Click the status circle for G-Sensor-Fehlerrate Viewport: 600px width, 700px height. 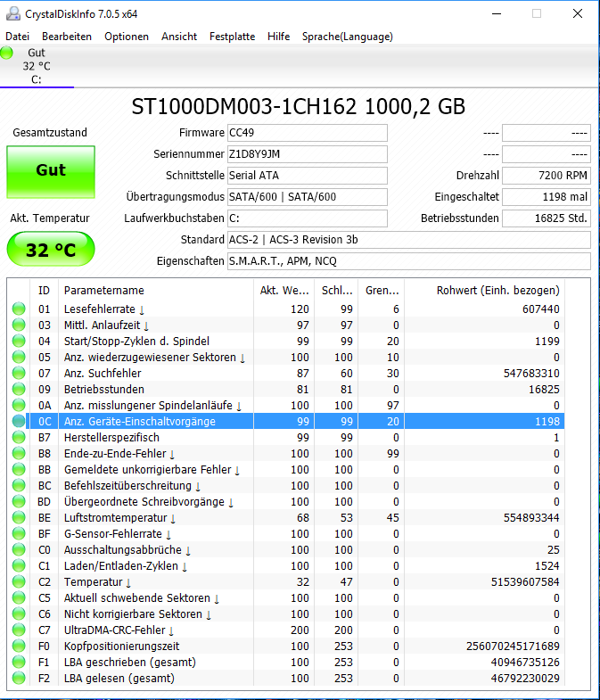coord(19,534)
